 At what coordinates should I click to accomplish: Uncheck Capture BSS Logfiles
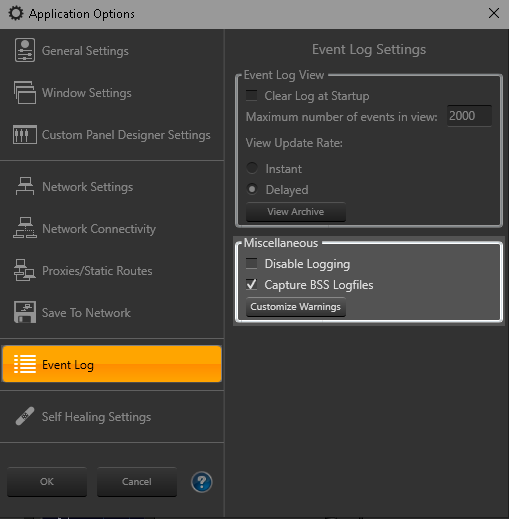coord(252,284)
